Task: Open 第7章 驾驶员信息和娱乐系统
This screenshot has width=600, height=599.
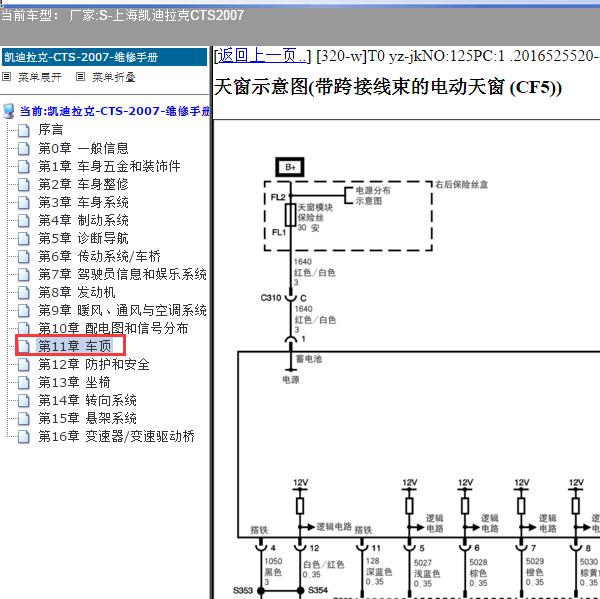Action: coord(122,274)
